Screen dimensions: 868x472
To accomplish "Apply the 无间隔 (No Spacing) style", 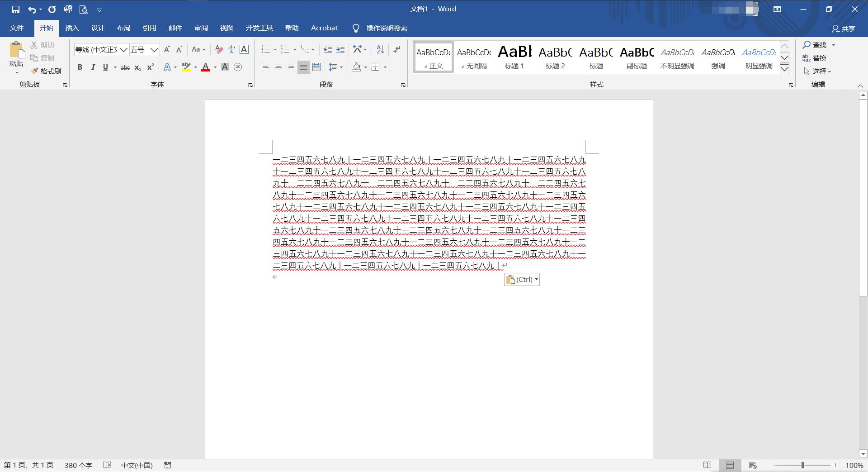I will pyautogui.click(x=474, y=57).
